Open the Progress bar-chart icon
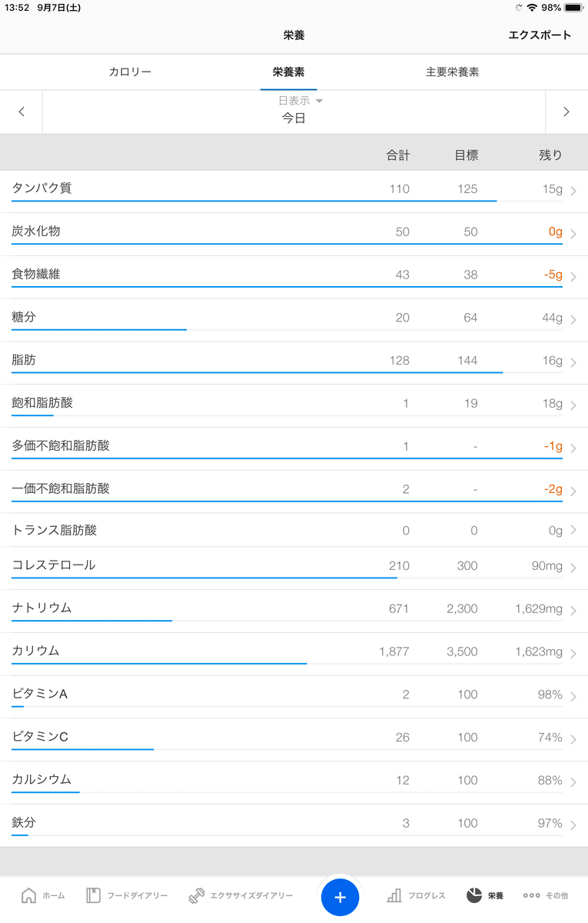This screenshot has height=923, width=588. (394, 895)
